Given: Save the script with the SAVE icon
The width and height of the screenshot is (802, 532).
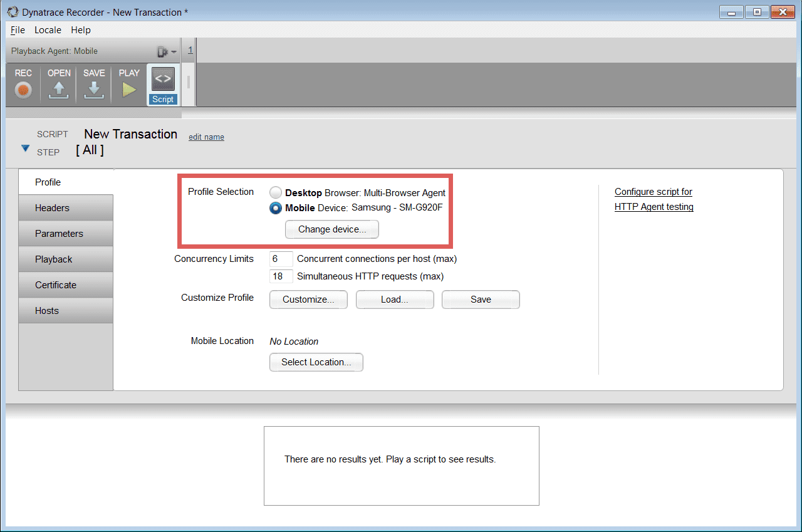Looking at the screenshot, I should [94, 84].
